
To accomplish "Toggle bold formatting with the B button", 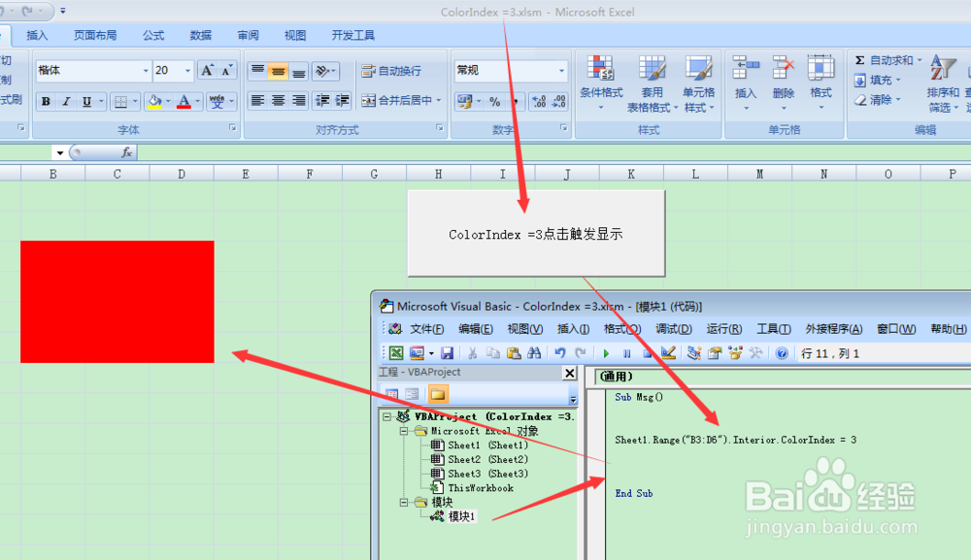I will pyautogui.click(x=46, y=101).
